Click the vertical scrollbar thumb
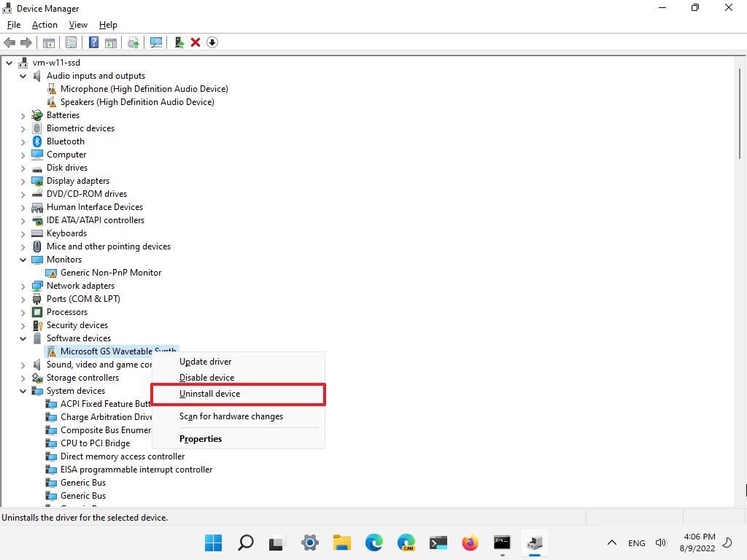 tap(740, 113)
